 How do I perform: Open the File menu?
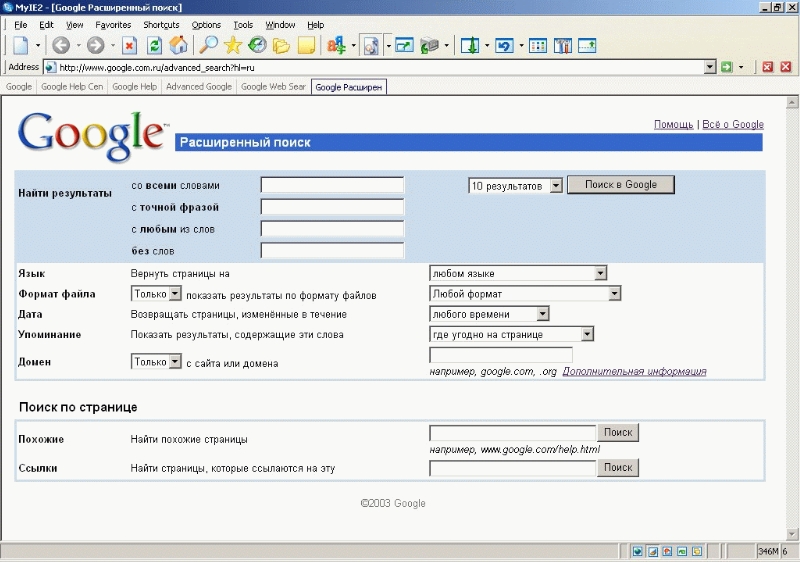pos(20,24)
